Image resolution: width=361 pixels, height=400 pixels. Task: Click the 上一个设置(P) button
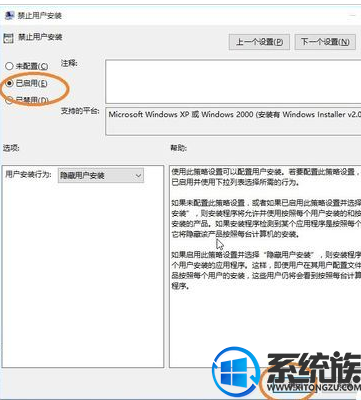click(259, 42)
